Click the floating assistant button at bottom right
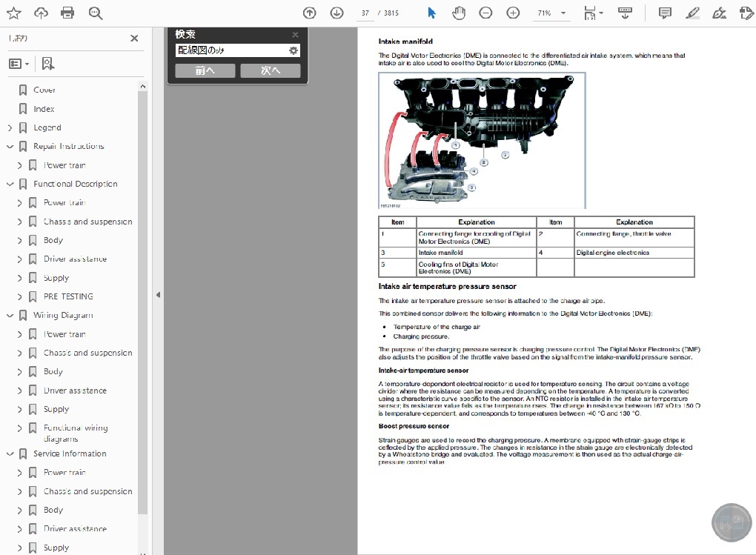 point(732,522)
